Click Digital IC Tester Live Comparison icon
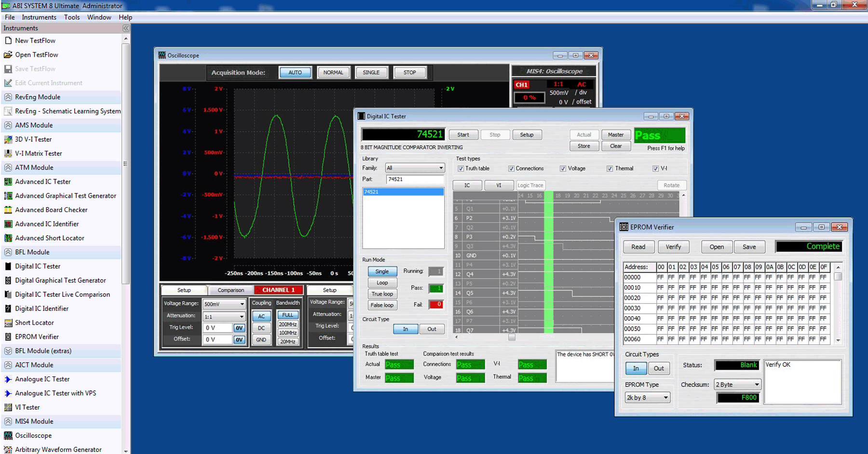 pyautogui.click(x=8, y=294)
